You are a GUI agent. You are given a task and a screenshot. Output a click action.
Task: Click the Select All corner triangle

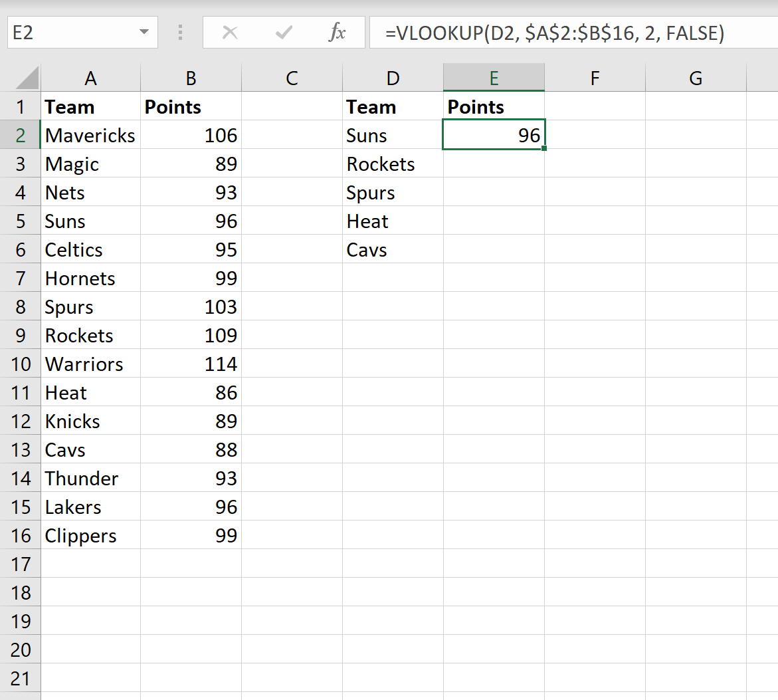tap(27, 78)
